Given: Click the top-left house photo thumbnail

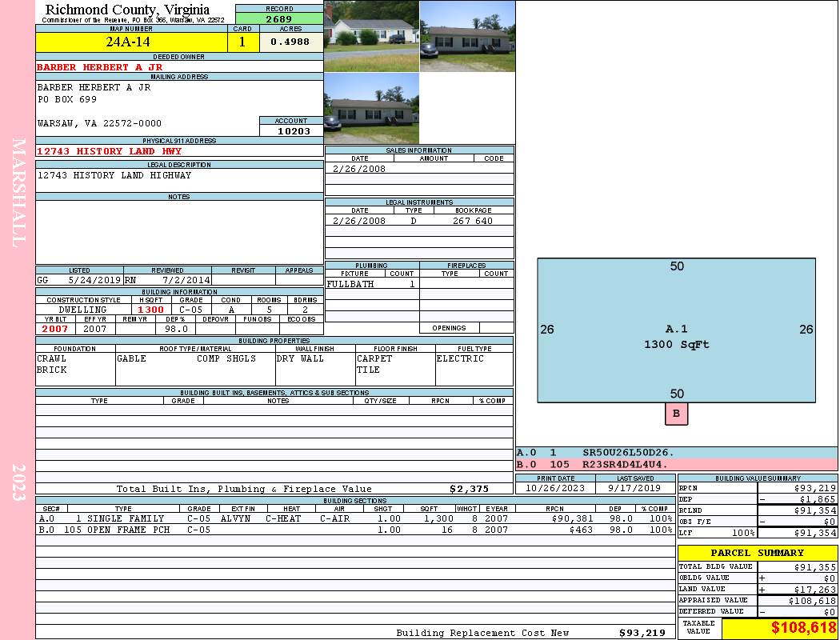Looking at the screenshot, I should (371, 35).
